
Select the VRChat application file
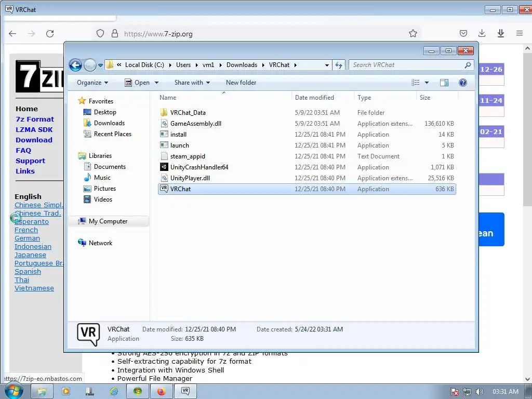coord(307,189)
